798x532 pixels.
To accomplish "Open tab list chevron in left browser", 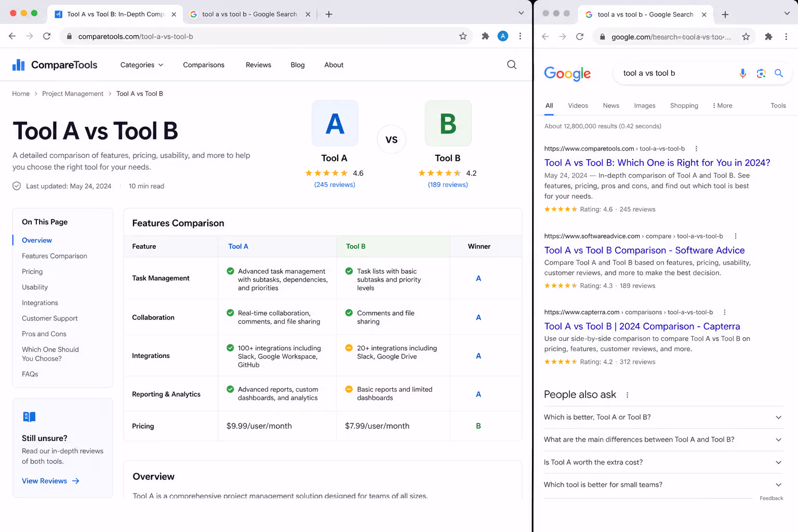I will coord(521,13).
